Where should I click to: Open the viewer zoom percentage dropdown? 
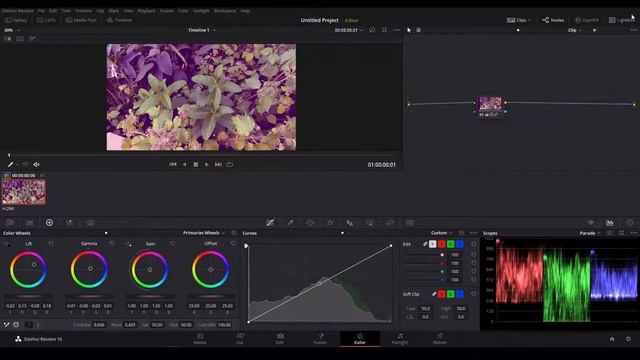(x=12, y=30)
